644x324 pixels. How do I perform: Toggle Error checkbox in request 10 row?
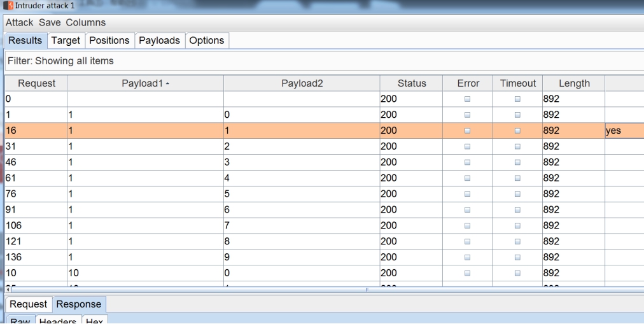467,273
